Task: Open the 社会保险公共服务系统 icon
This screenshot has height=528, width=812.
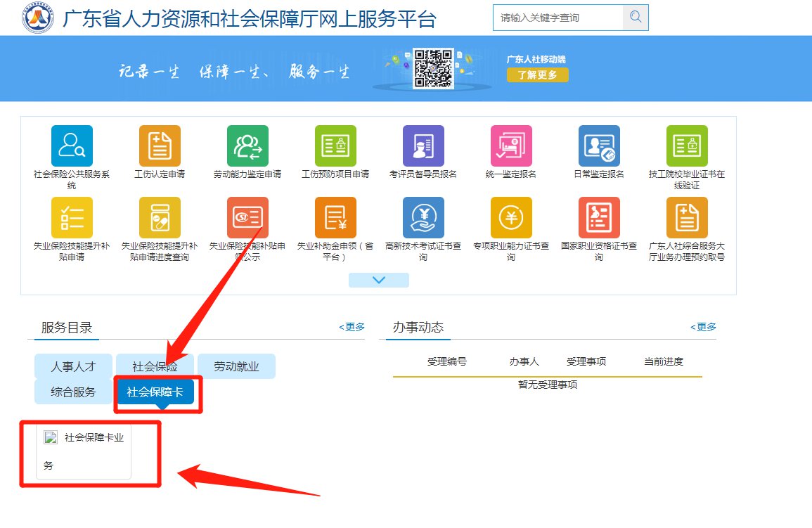Action: click(x=72, y=146)
